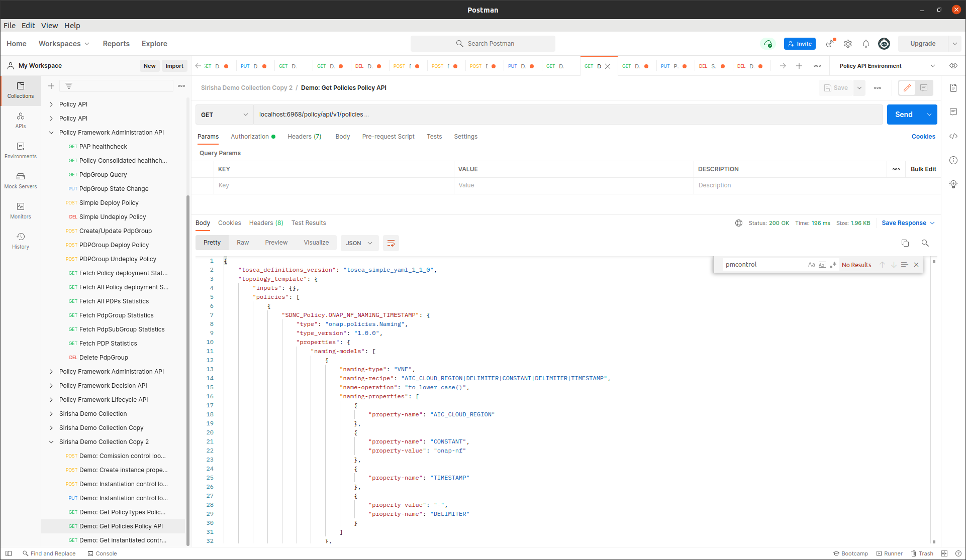Screen dimensions: 966x560
Task: Open the Cookies link
Action: [x=923, y=137]
